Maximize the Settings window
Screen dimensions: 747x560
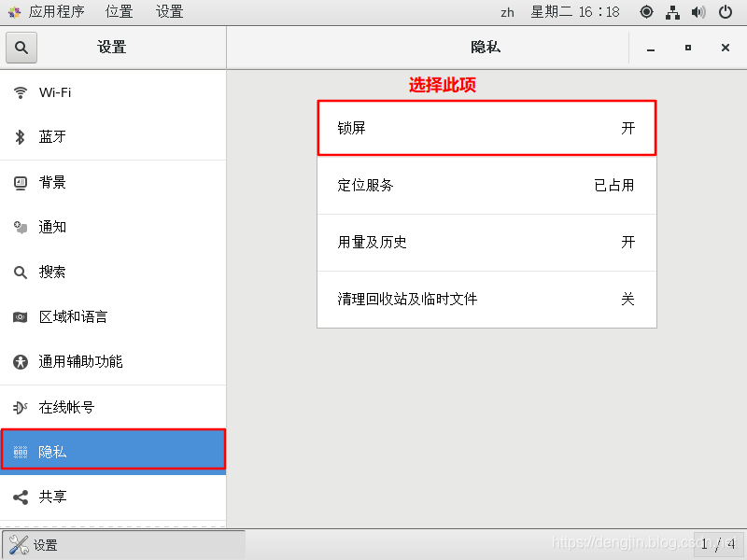click(688, 48)
